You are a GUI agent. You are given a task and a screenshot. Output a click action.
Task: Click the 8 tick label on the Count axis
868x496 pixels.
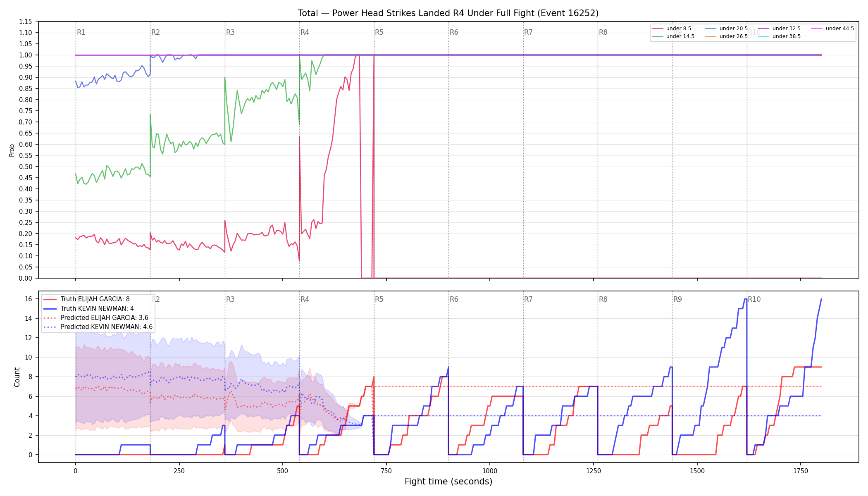[x=30, y=377]
